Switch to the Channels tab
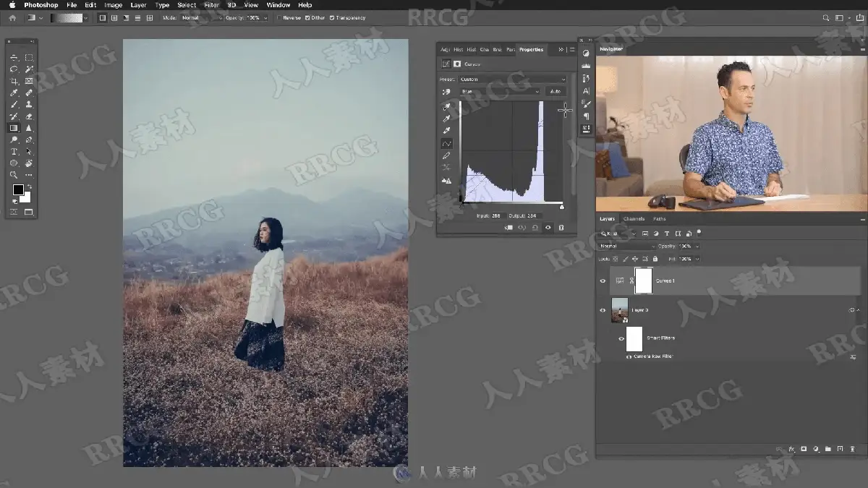This screenshot has width=868, height=488. [634, 219]
